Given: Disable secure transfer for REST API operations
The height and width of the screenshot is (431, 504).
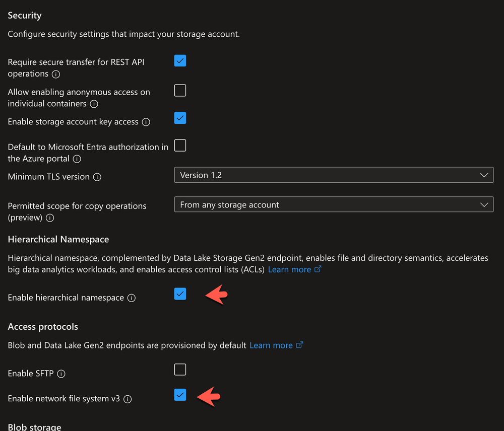Looking at the screenshot, I should pyautogui.click(x=180, y=60).
